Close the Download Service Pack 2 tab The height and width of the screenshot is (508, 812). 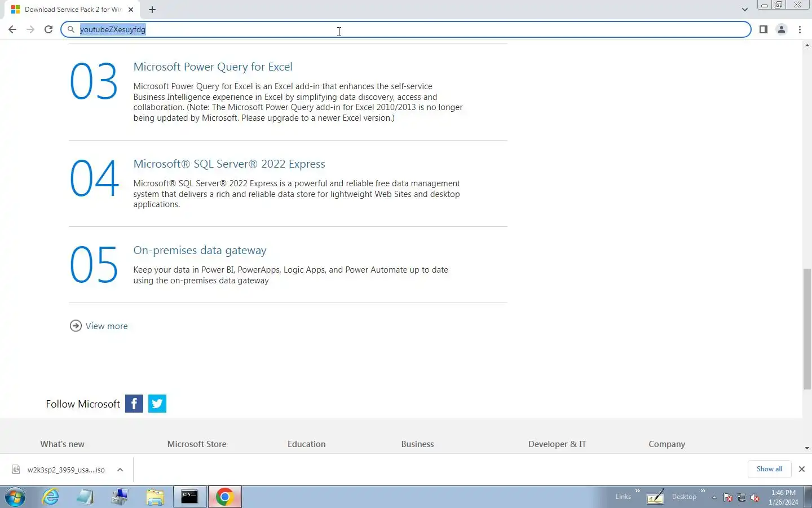pyautogui.click(x=131, y=10)
